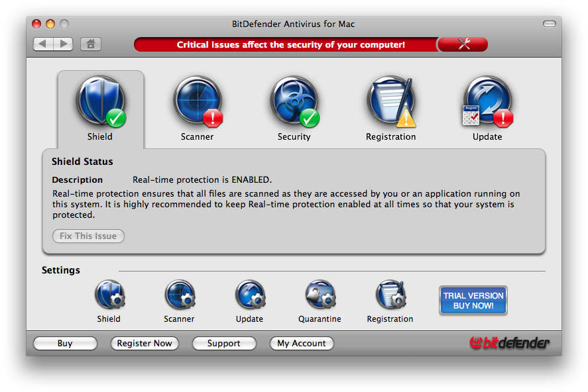Click the window title 'BitDefender Antivirus for Mac'
The image size is (588, 392).
pyautogui.click(x=293, y=24)
